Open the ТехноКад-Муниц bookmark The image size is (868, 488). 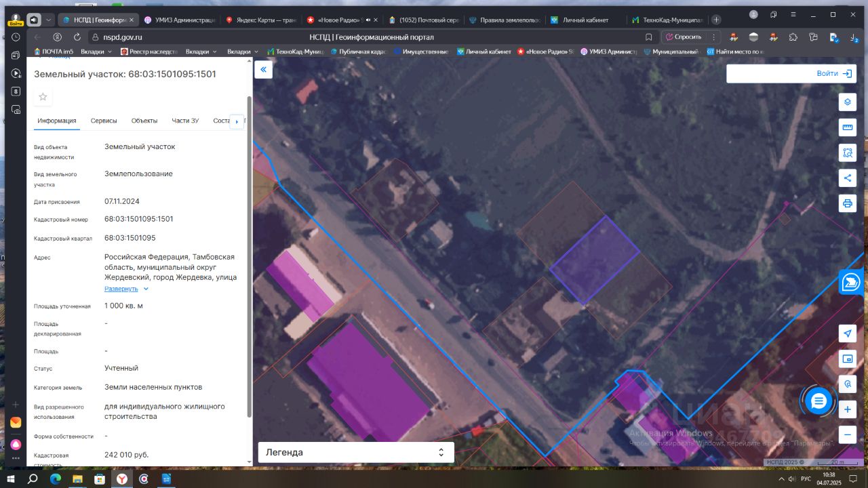tap(296, 52)
